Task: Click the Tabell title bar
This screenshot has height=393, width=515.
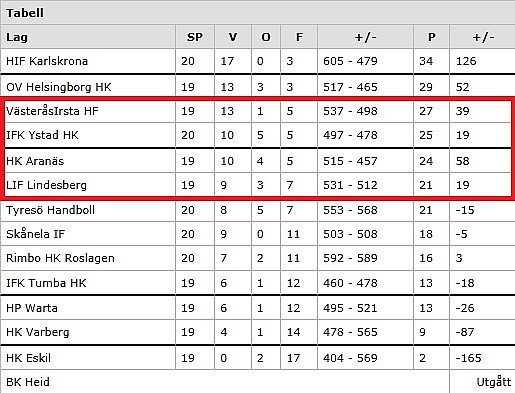Action: point(257,13)
